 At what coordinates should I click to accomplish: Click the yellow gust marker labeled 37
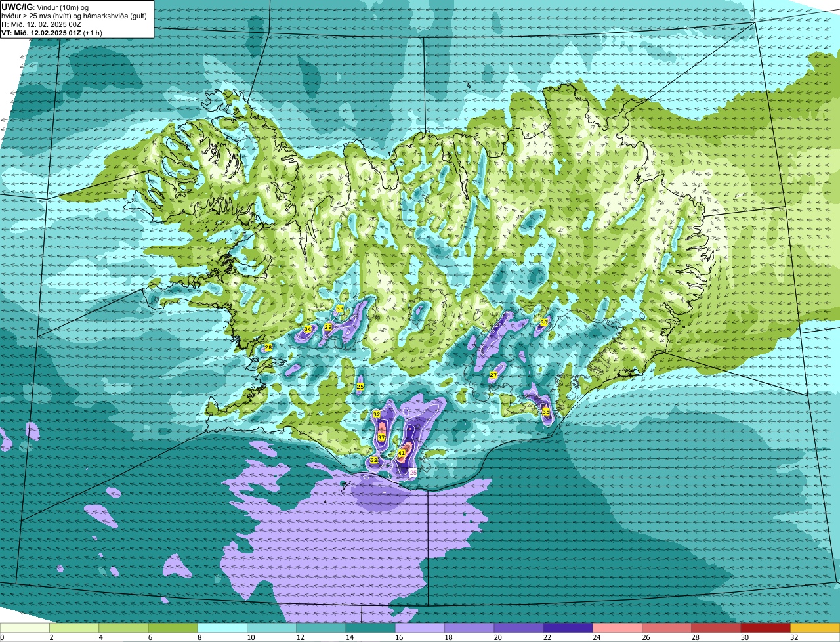pyautogui.click(x=381, y=438)
